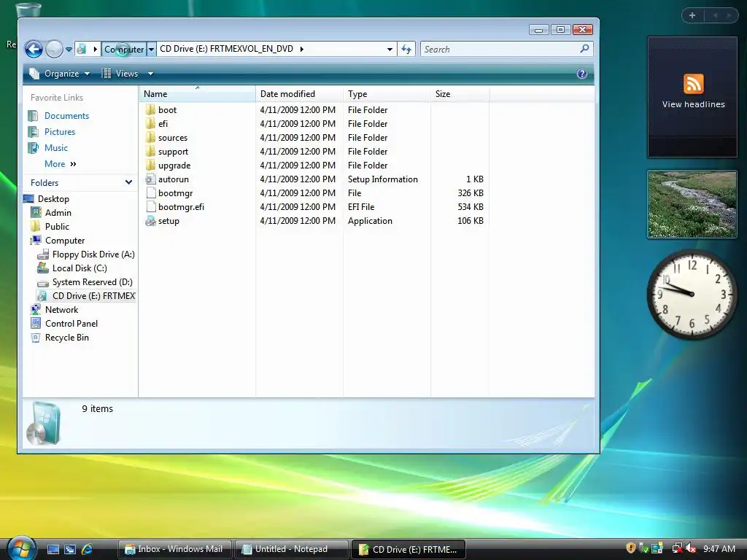Click the muted volume tray icon
Viewport: 747px width, 560px height.
point(692,548)
